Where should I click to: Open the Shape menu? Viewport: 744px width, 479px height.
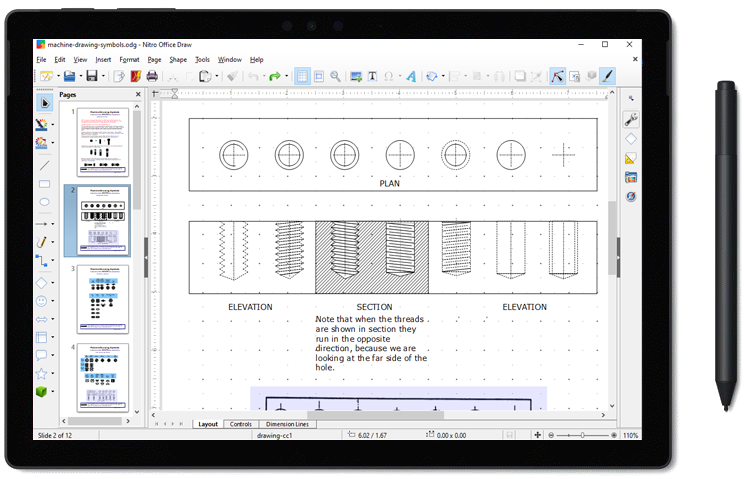coord(178,59)
